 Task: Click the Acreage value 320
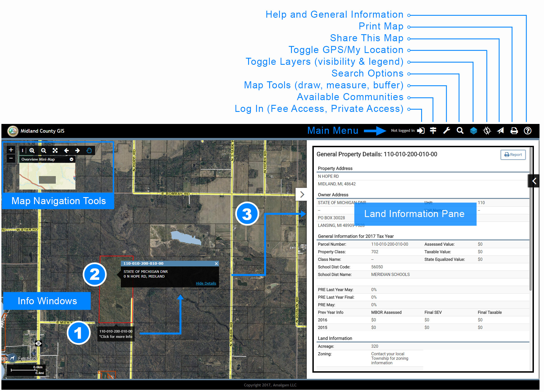(x=375, y=346)
